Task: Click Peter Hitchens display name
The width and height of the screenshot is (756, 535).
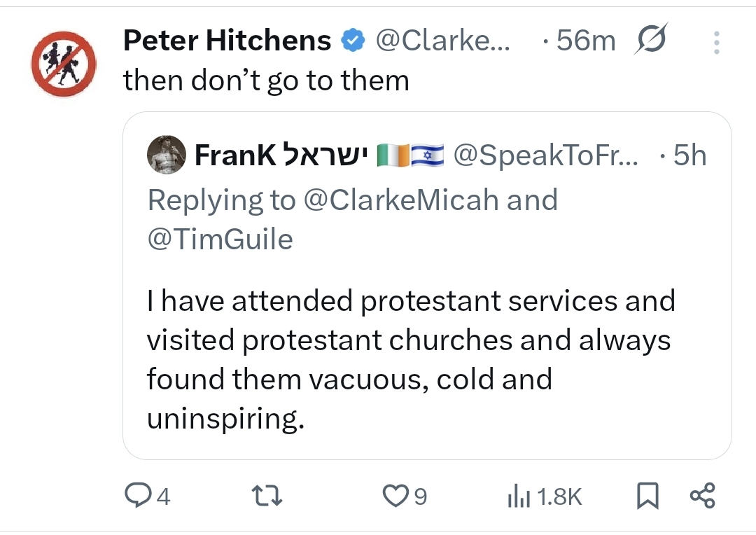Action: [227, 41]
